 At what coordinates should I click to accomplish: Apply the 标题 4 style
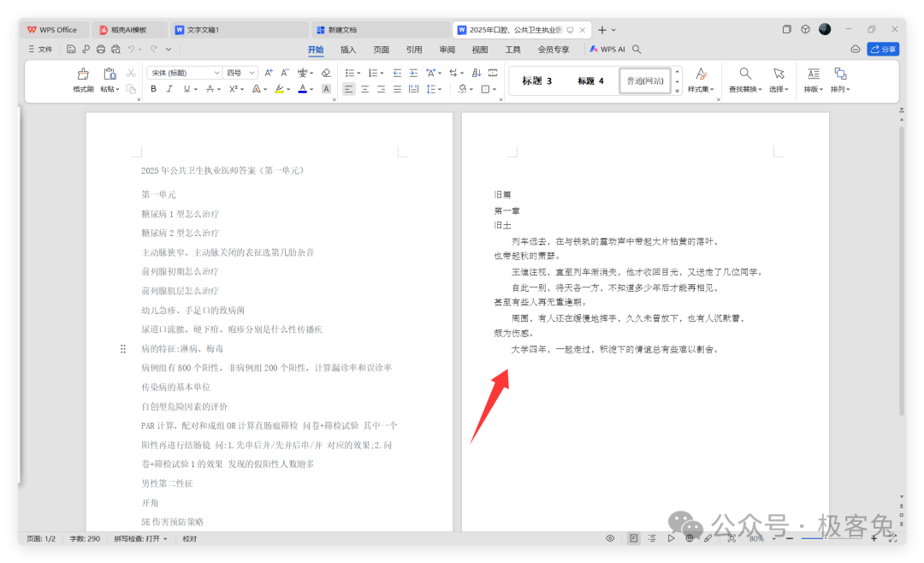point(590,80)
